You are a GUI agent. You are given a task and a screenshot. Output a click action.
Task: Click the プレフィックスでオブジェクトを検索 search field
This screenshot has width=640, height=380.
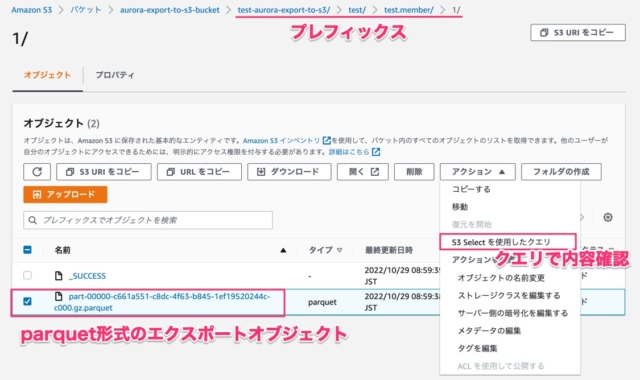coord(148,220)
